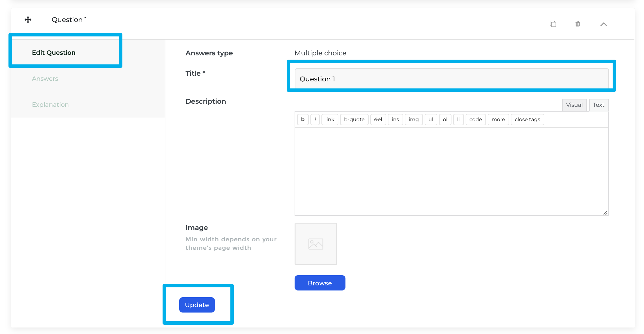The width and height of the screenshot is (644, 334).
Task: Click inside the Title field
Action: click(x=451, y=79)
